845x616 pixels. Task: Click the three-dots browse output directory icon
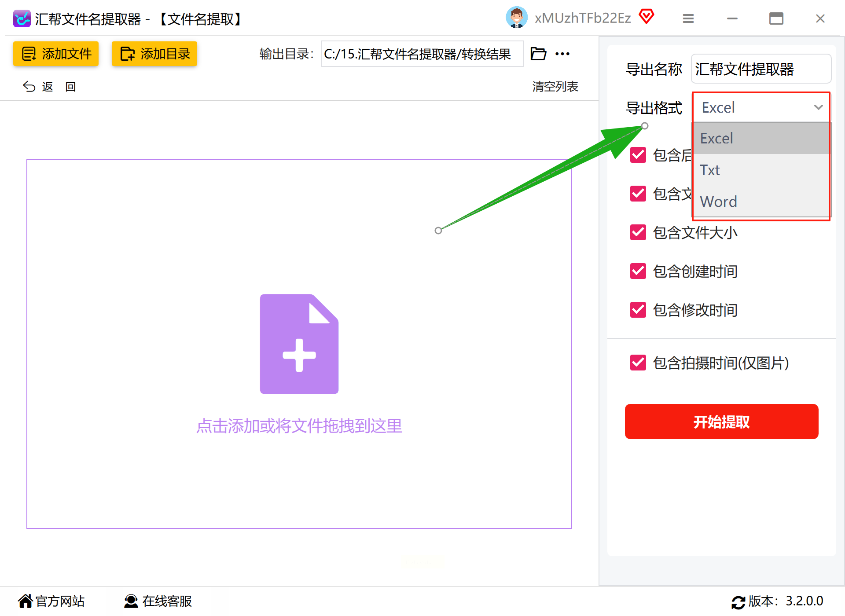(x=562, y=54)
